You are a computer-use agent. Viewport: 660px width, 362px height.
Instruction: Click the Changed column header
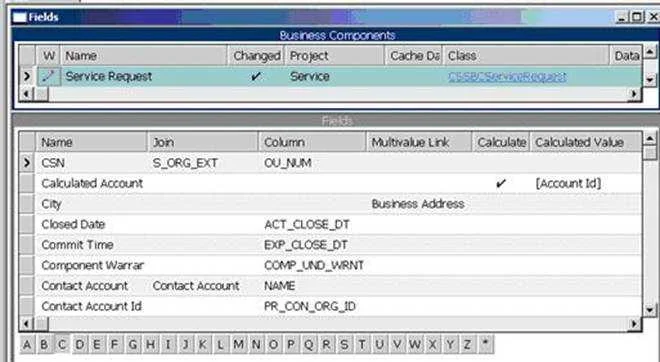coord(256,56)
